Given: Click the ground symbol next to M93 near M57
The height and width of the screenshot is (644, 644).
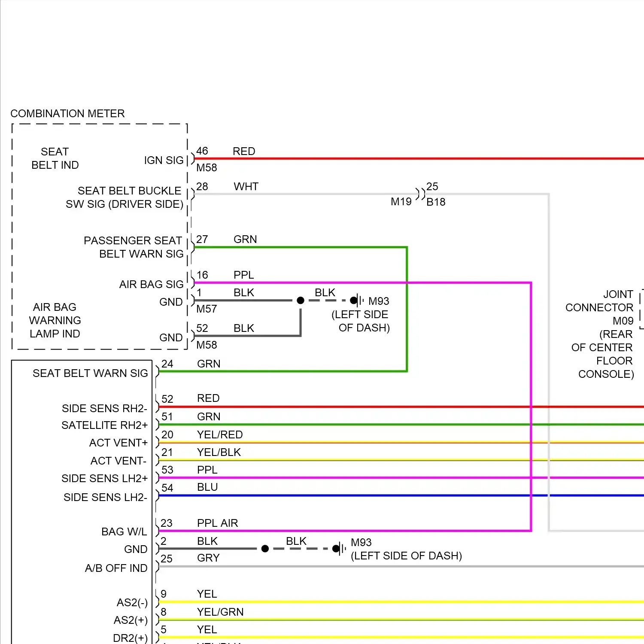Looking at the screenshot, I should click(358, 301).
